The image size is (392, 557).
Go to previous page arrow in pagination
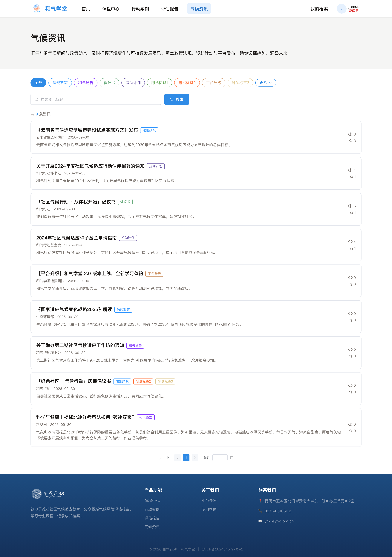[x=177, y=458]
